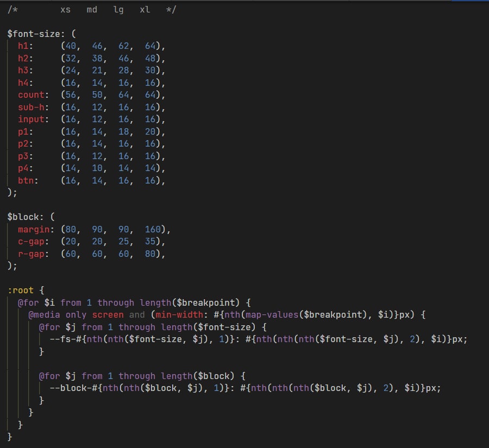
Task: Click the value 64 in h1 row
Action: point(150,46)
